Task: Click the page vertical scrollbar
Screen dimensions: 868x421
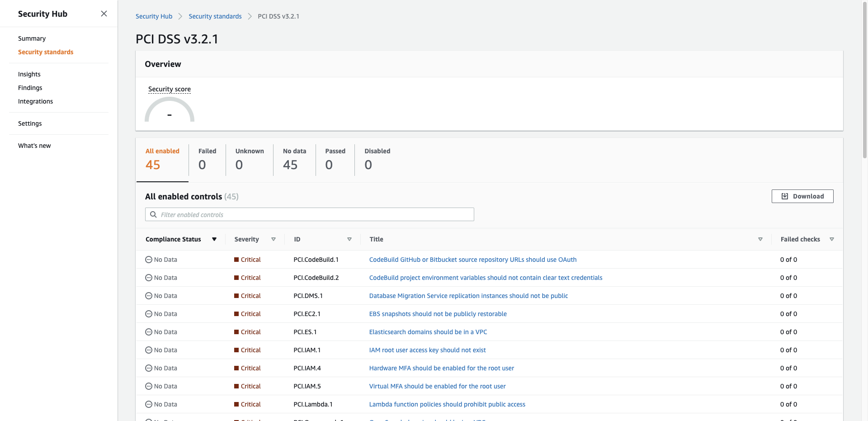Action: 864,79
